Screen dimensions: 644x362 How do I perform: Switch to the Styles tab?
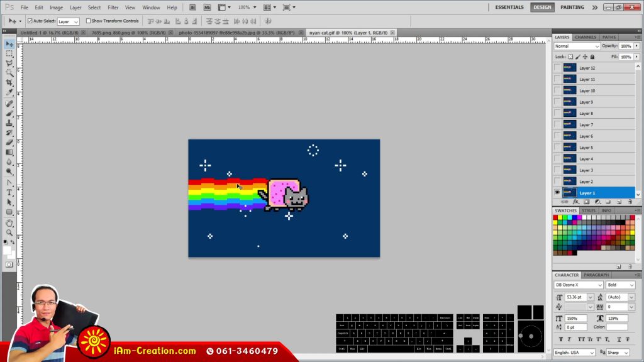pos(589,211)
